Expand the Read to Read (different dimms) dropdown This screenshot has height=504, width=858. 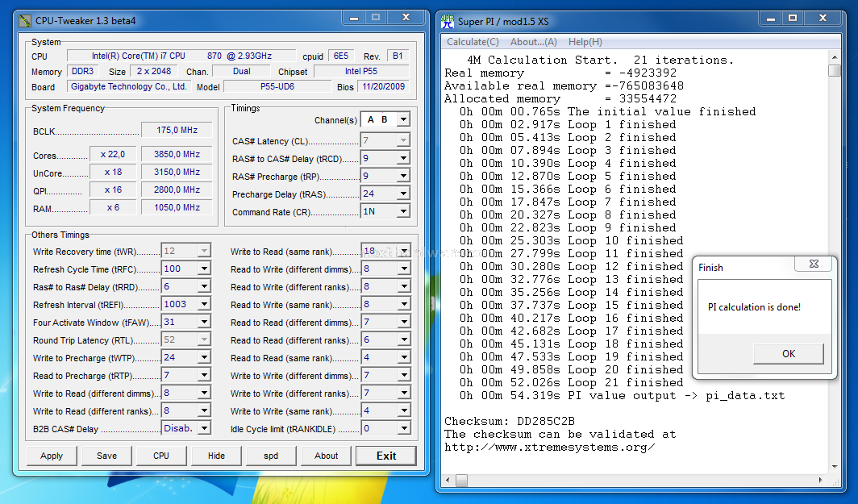(x=404, y=322)
